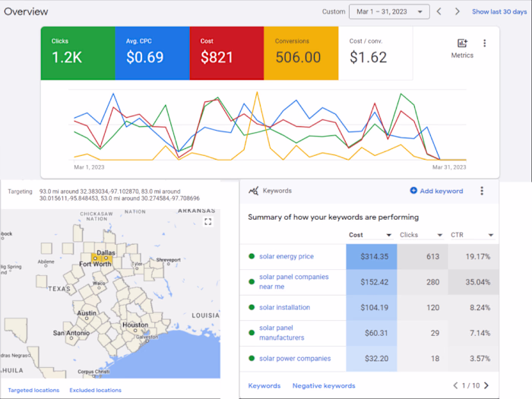The image size is (532, 399).
Task: Click the 613 clicks cell
Action: coord(423,257)
